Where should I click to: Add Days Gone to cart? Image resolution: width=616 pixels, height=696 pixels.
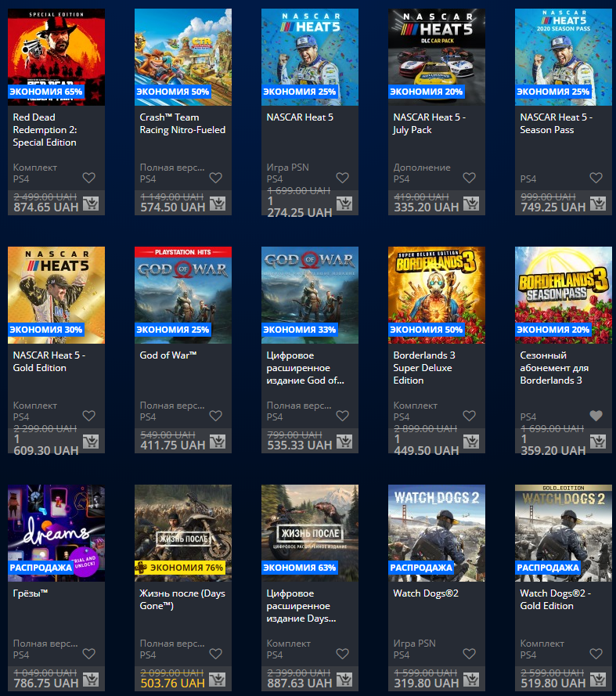pyautogui.click(x=217, y=680)
